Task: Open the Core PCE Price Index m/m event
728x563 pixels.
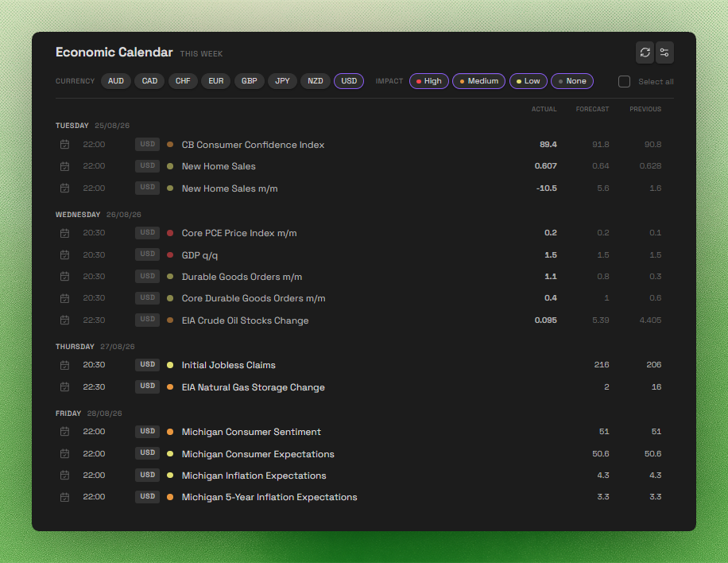Action: [x=239, y=233]
